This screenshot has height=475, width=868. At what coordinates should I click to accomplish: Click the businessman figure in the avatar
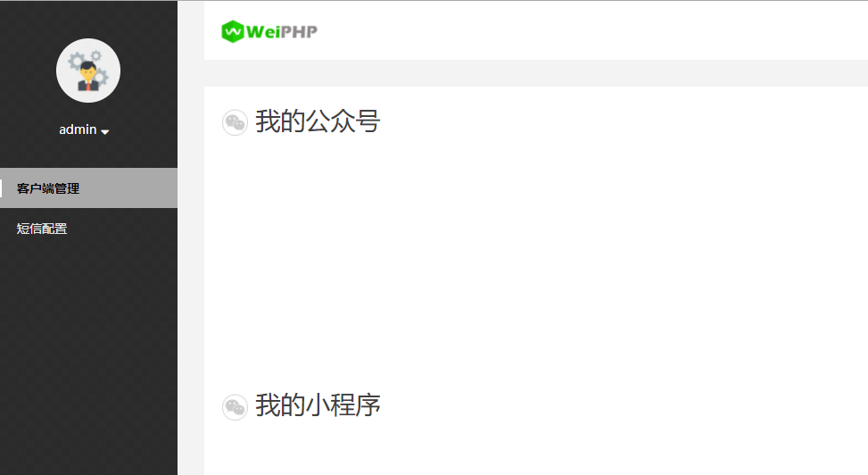pyautogui.click(x=88, y=77)
